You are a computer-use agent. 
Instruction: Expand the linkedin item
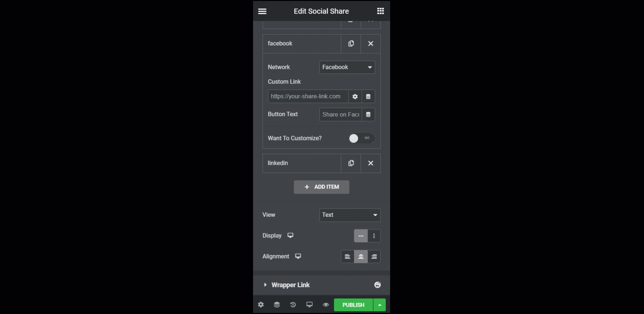(302, 163)
